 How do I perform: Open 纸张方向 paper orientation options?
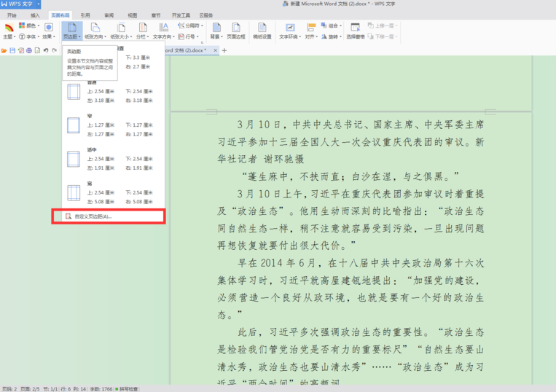[95, 31]
